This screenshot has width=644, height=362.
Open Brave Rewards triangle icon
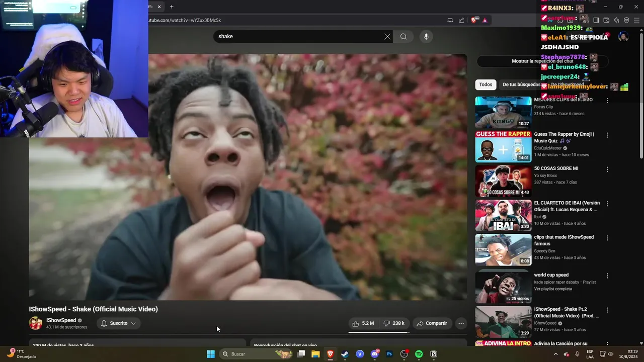[x=485, y=20]
